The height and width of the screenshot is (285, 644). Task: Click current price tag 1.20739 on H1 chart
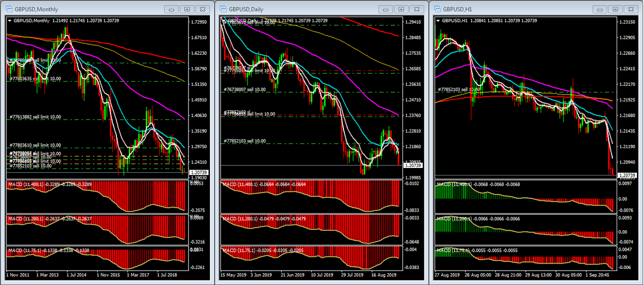(627, 176)
